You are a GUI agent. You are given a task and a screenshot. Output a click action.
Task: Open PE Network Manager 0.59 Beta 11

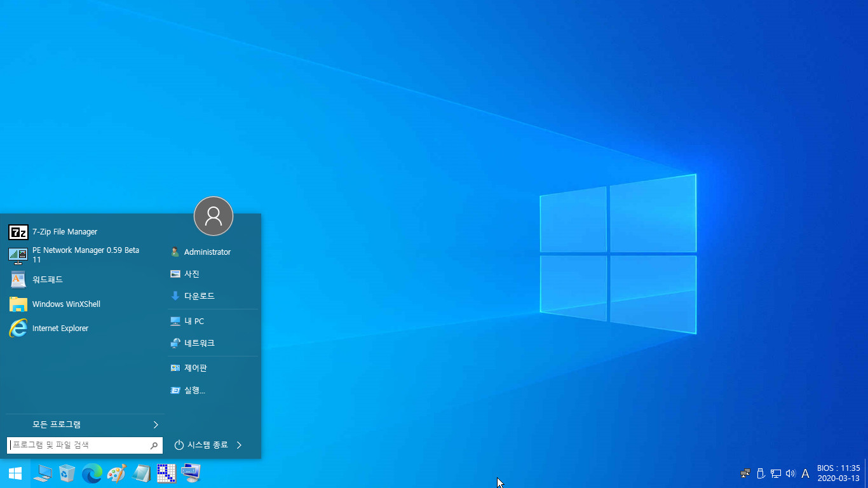tap(83, 255)
